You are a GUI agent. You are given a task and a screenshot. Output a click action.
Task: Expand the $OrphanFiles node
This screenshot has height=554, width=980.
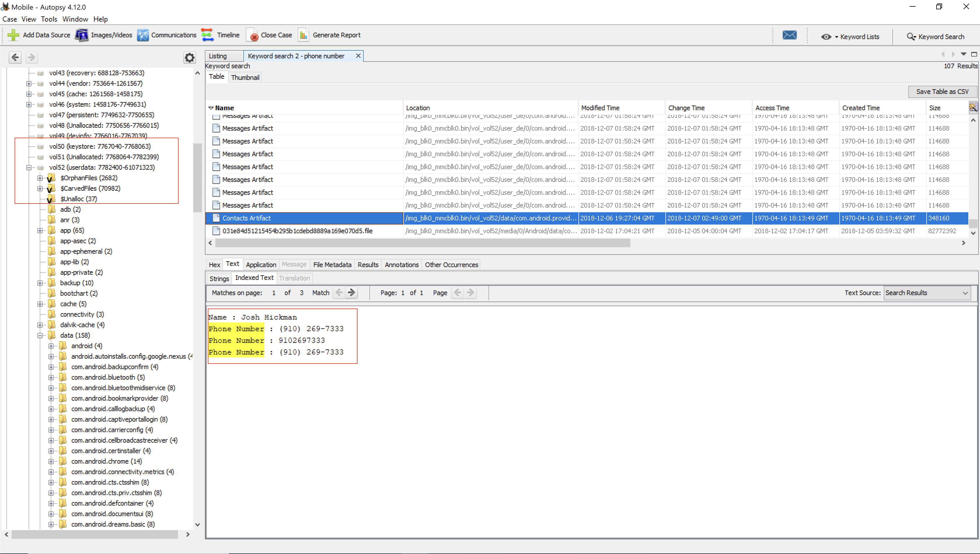pos(40,178)
